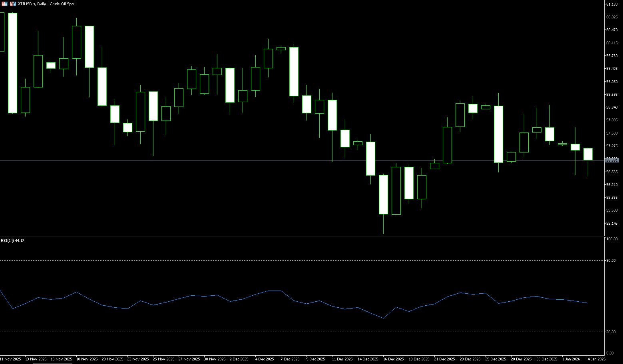Open the One Click Trading panel icon
The width and height of the screenshot is (623, 364).
click(13, 4)
